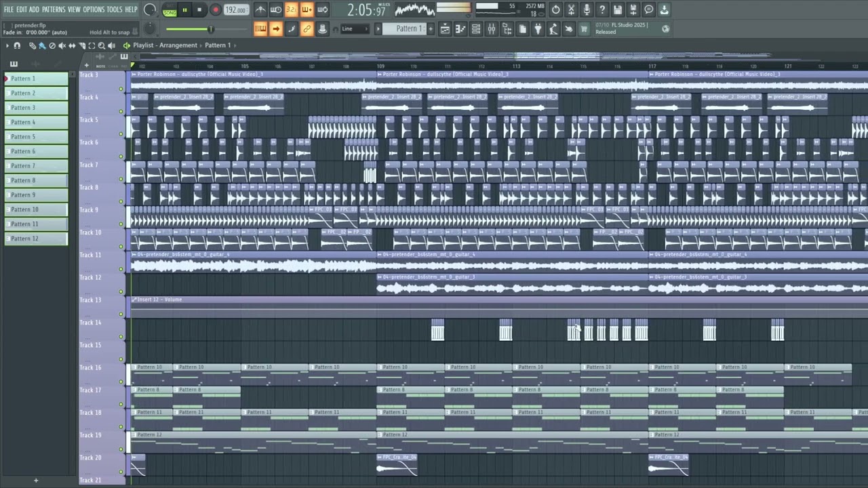Select the delete tool

click(52, 45)
